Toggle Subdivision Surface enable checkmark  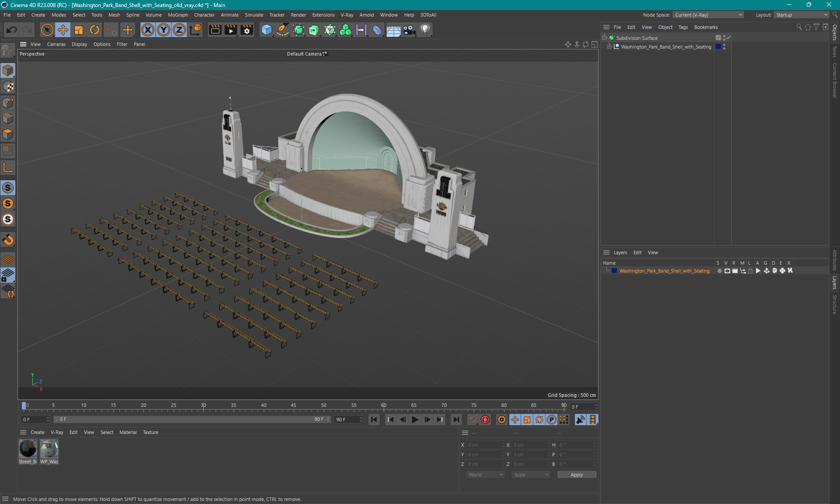click(x=729, y=38)
